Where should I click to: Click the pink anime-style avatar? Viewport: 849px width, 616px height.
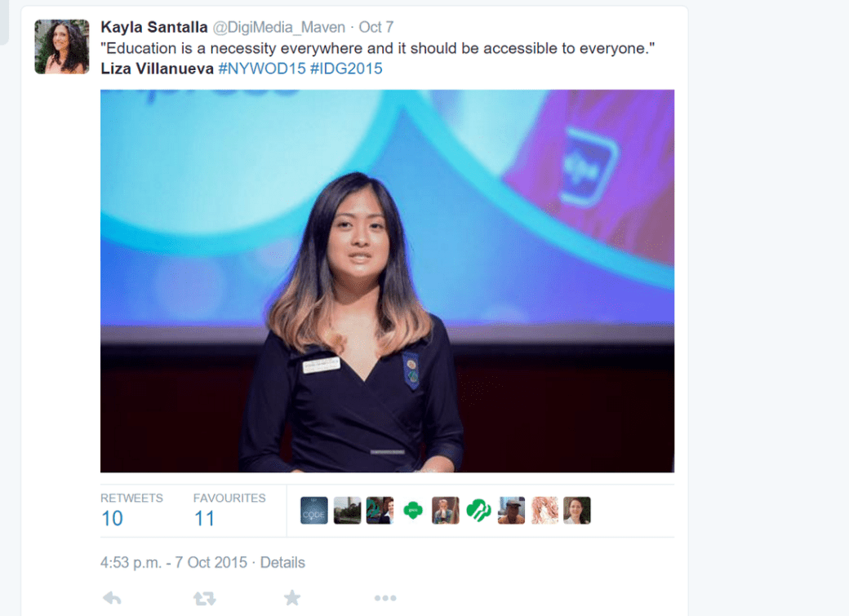point(545,511)
